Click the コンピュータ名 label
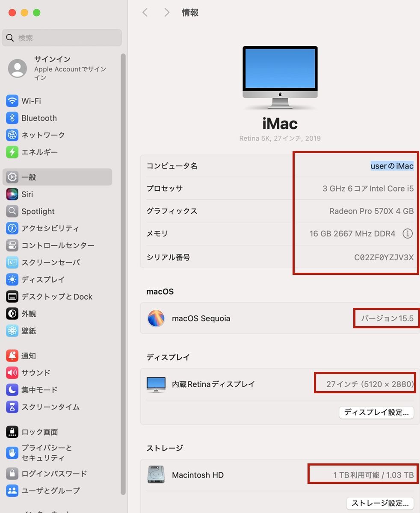The height and width of the screenshot is (513, 420). tap(172, 166)
